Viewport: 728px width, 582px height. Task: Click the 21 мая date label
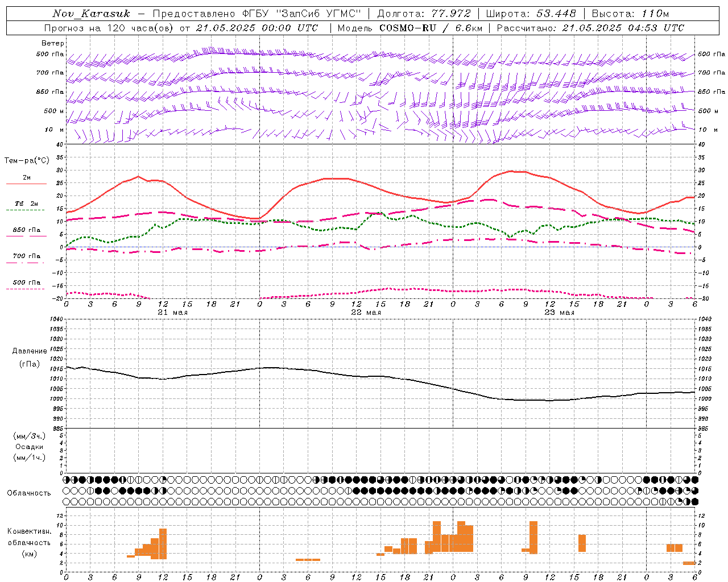coord(172,313)
